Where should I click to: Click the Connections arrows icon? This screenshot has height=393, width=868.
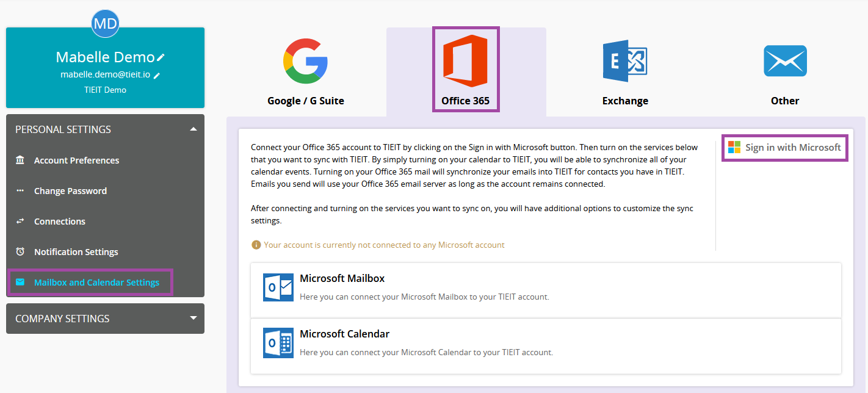tap(20, 221)
